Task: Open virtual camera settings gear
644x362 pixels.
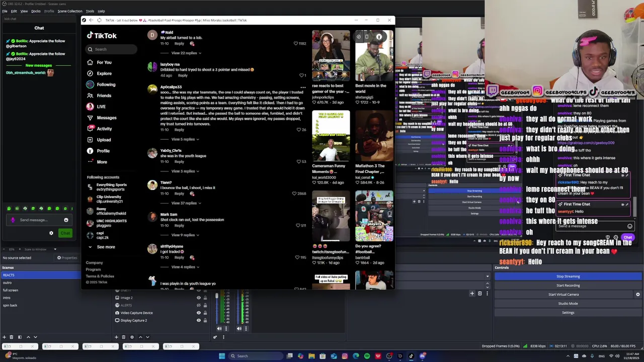Action: (638, 295)
